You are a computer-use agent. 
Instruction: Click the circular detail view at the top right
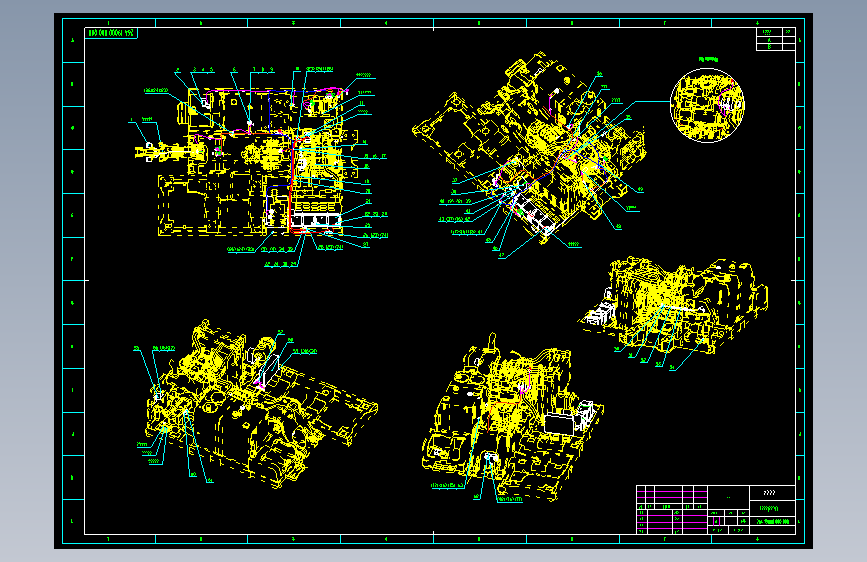tap(707, 105)
